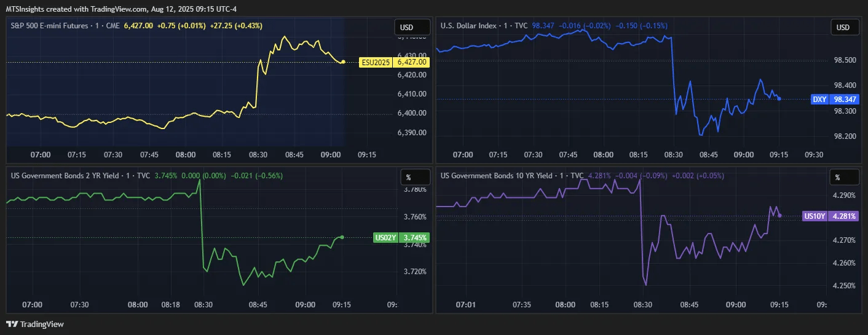
Task: Click the 98.500 price level on Dollar Index axis
Action: point(842,60)
